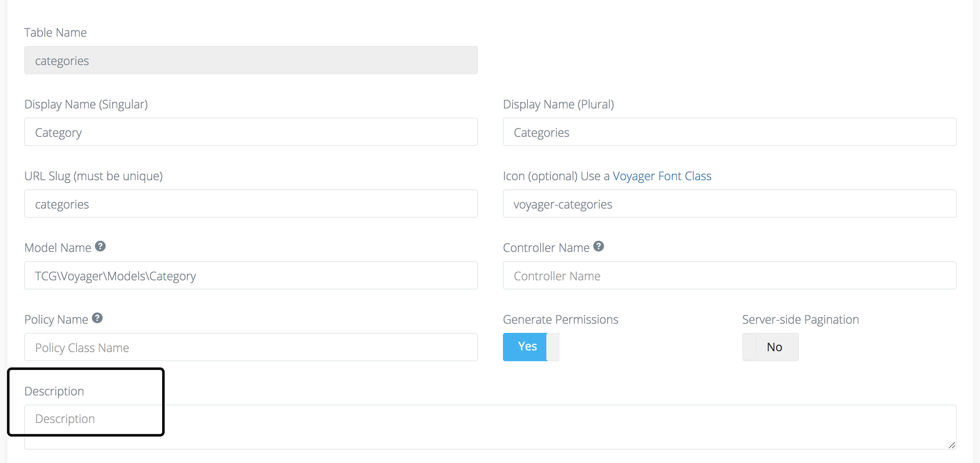Toggle Generate Permissions to No
Image resolution: width=980 pixels, height=463 pixels.
tap(551, 347)
